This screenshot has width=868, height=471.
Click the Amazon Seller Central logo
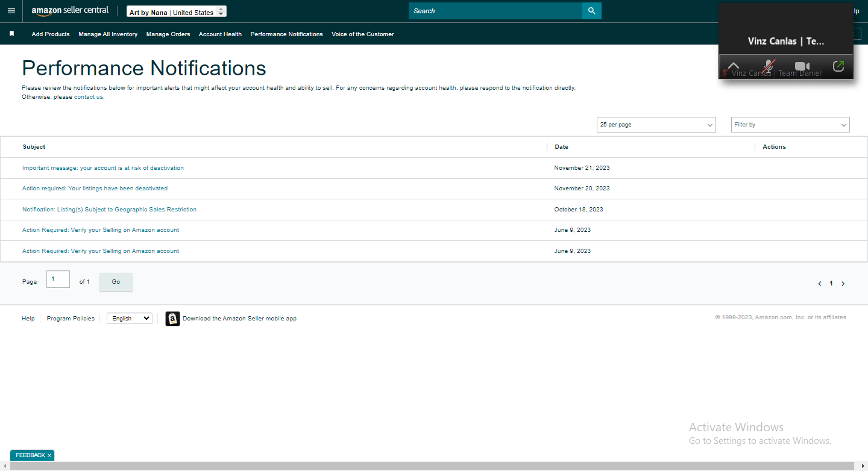(x=70, y=11)
